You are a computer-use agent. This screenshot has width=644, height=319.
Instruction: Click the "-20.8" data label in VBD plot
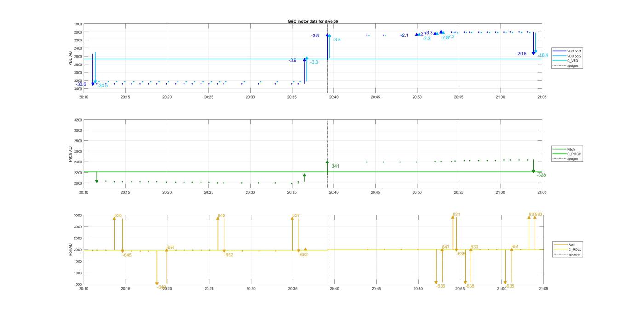[x=521, y=54]
